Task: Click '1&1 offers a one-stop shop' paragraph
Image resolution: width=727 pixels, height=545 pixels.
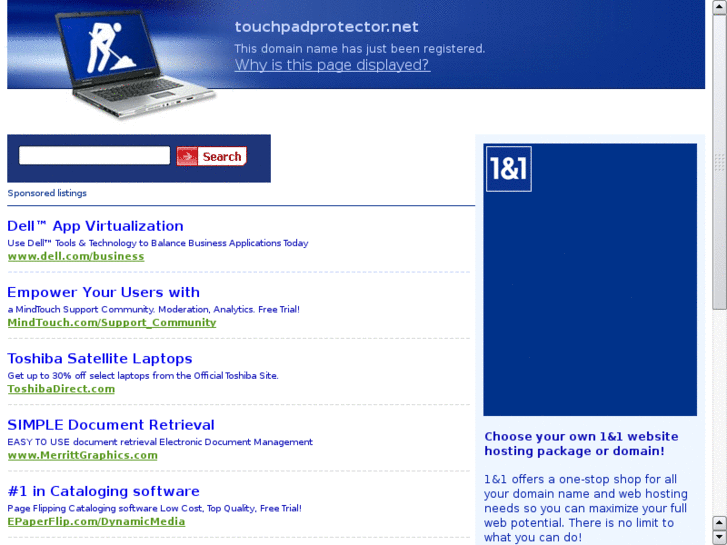Action: click(x=586, y=508)
